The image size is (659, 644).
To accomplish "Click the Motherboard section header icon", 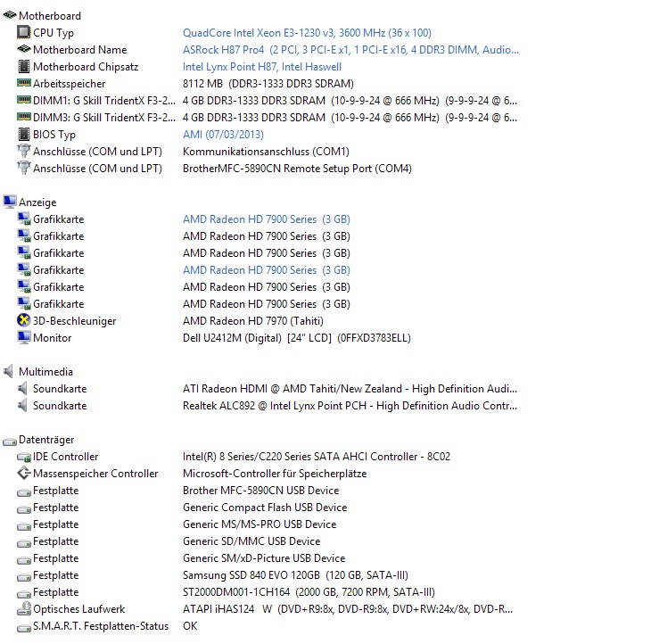I will tap(9, 15).
